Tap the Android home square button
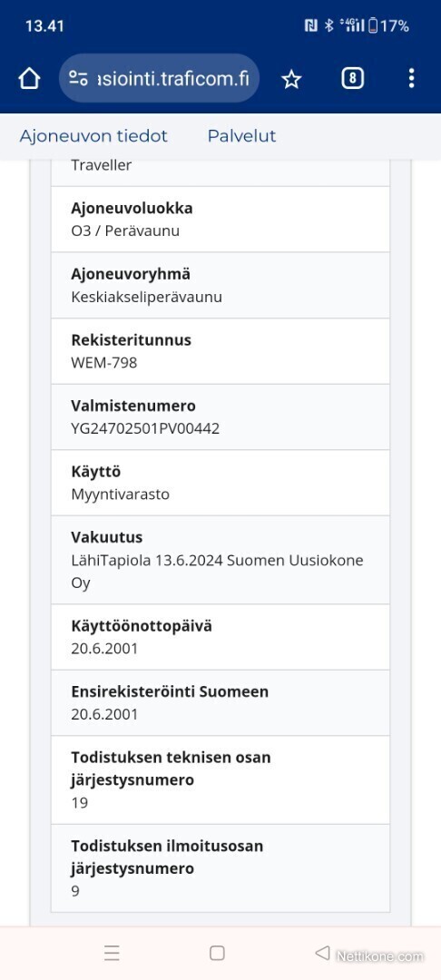This screenshot has width=441, height=980. coord(218,953)
